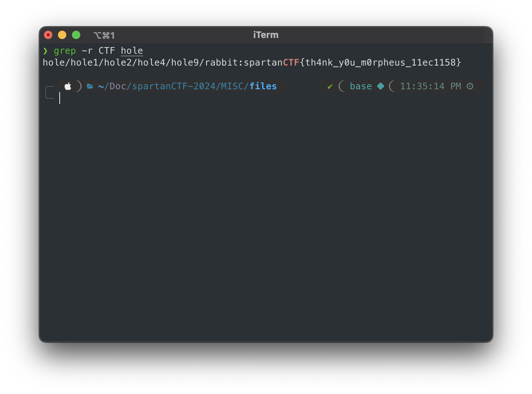Image resolution: width=532 pixels, height=394 pixels.
Task: Click the ⌥⌘1 window shortcut indicator
Action: (104, 35)
